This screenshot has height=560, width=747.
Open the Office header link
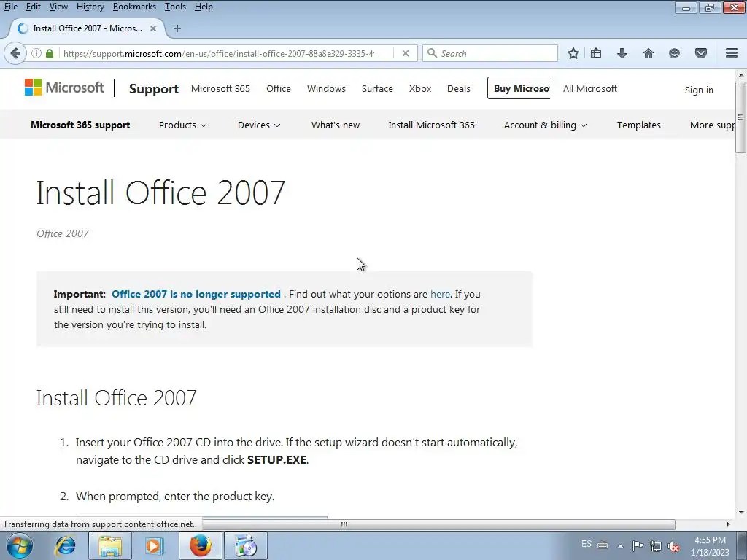click(x=278, y=88)
